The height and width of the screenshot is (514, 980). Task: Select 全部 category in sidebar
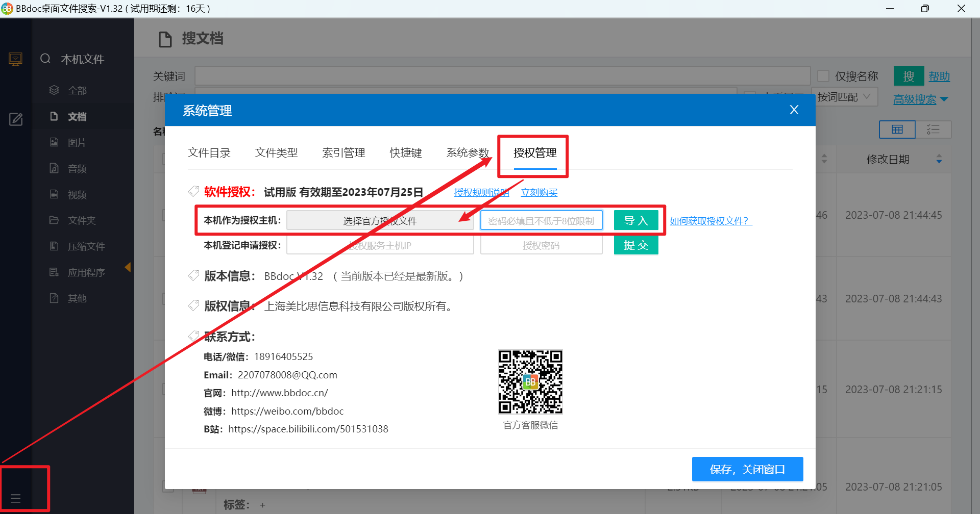pyautogui.click(x=77, y=90)
